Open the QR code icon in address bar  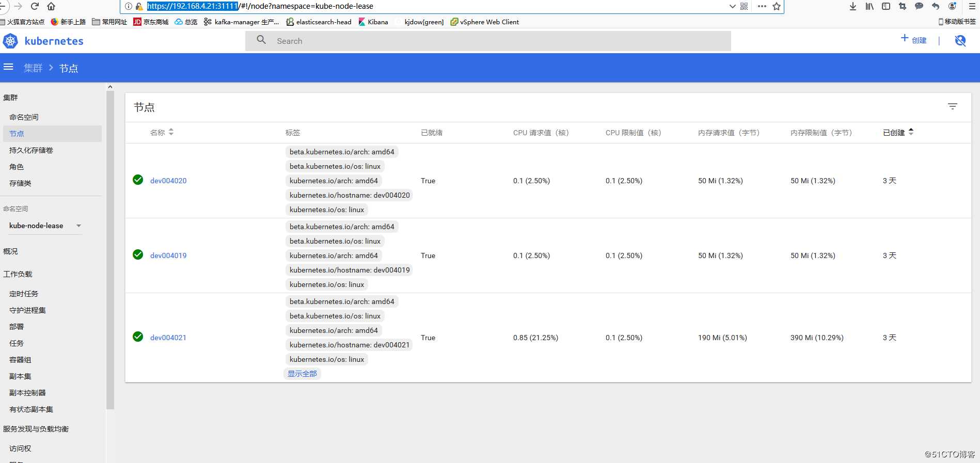click(x=744, y=6)
